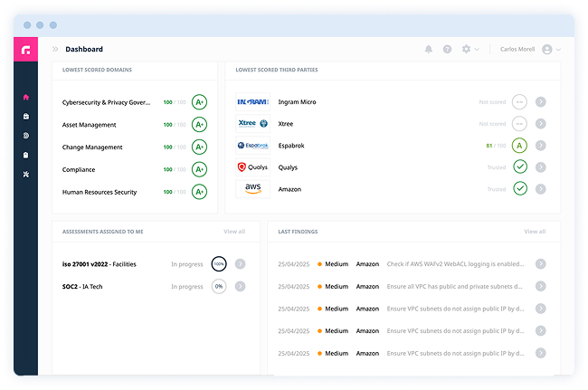588x390 pixels.
Task: Click the Not scored circle for Xtree
Action: [x=519, y=124]
